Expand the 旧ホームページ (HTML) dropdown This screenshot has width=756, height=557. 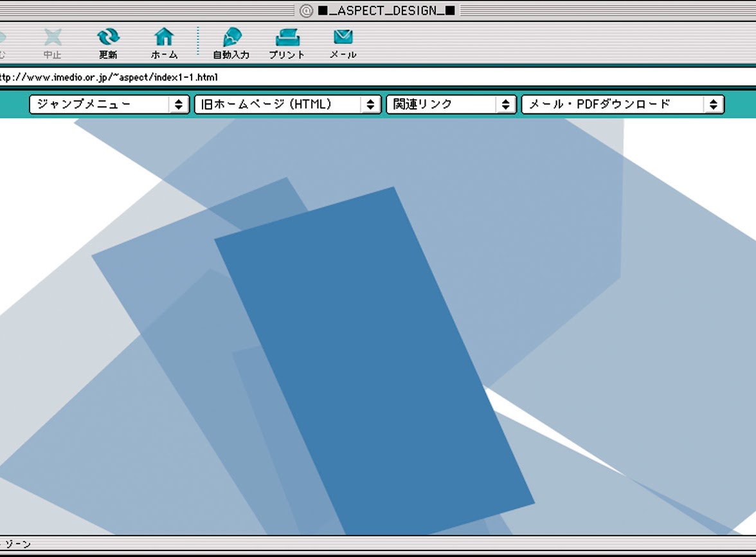click(x=287, y=104)
